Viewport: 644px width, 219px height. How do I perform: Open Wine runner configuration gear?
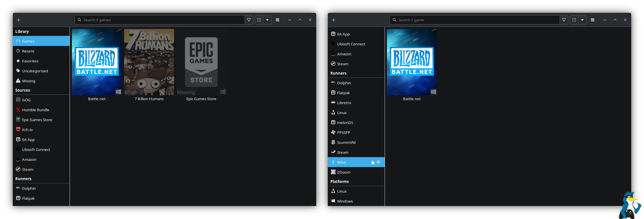(378, 162)
